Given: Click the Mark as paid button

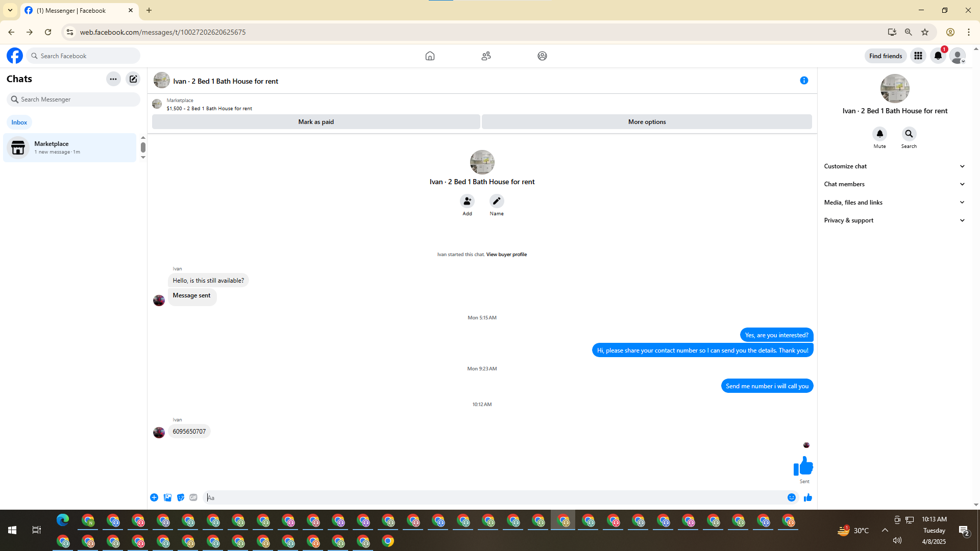Looking at the screenshot, I should [x=316, y=122].
